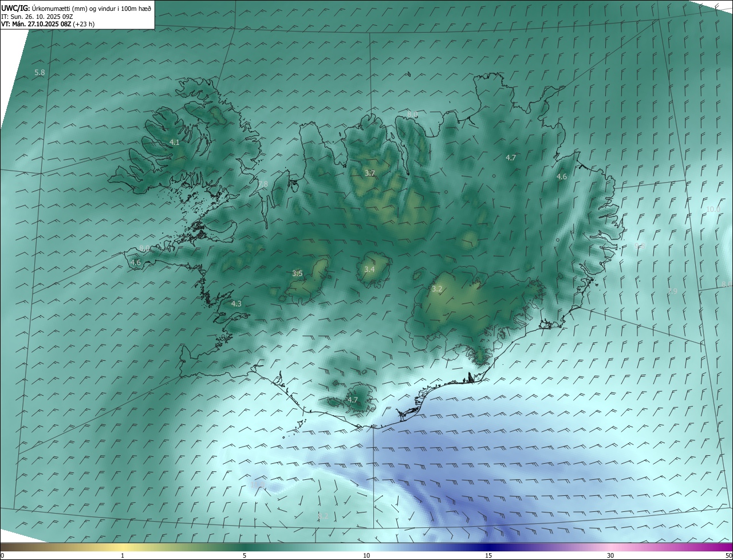Click the (+23 h) forecast offset

pyautogui.click(x=84, y=25)
